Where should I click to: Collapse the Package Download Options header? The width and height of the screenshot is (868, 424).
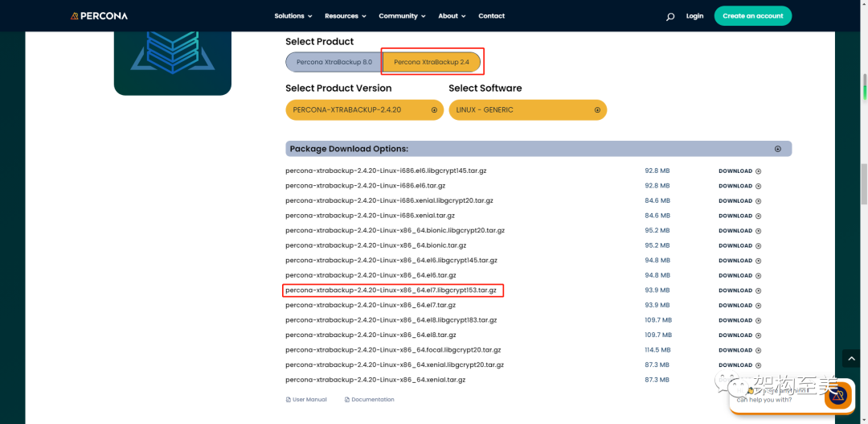click(x=538, y=149)
